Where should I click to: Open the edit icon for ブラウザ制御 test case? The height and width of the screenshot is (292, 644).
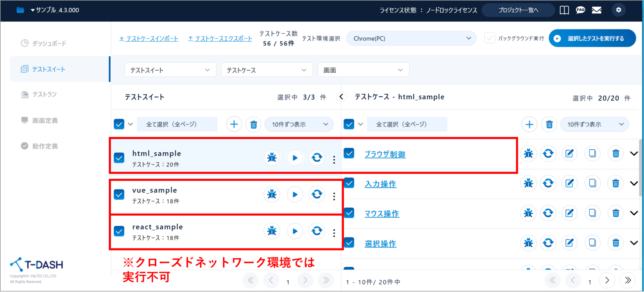[x=569, y=154]
